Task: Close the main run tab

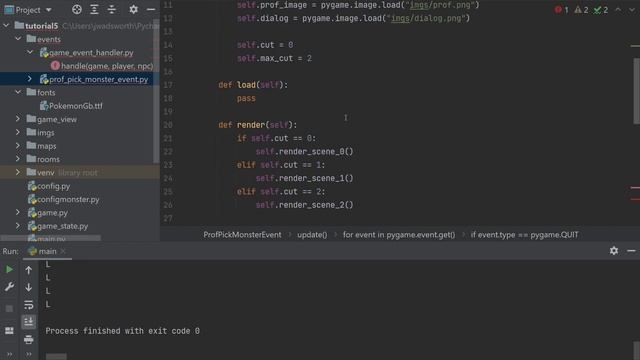Action: click(x=63, y=251)
